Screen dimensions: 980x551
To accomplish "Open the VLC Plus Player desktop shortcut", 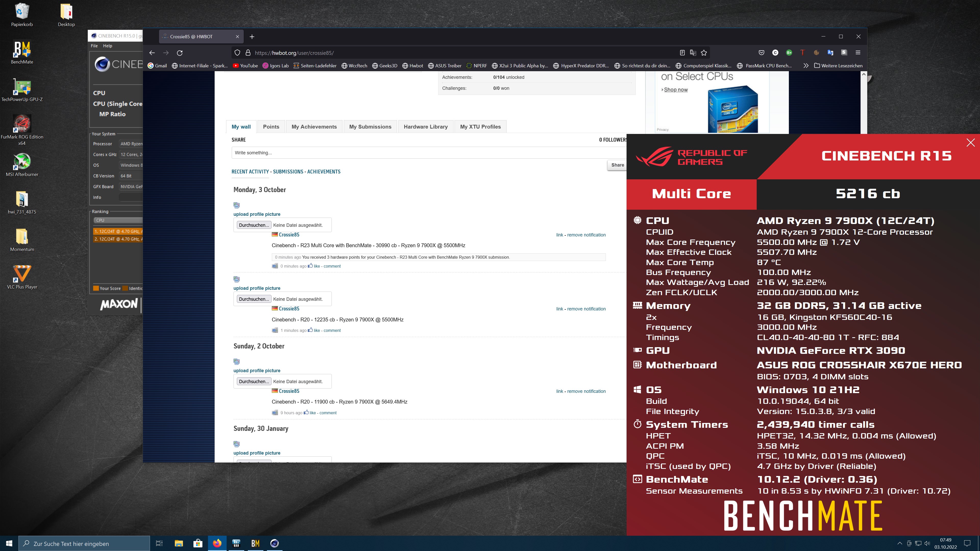I will 22,277.
